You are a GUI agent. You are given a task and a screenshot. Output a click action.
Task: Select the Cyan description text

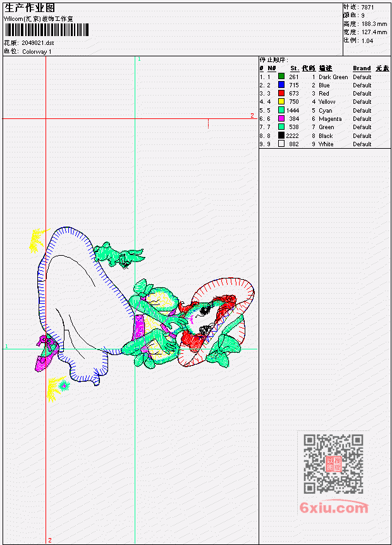tap(326, 111)
